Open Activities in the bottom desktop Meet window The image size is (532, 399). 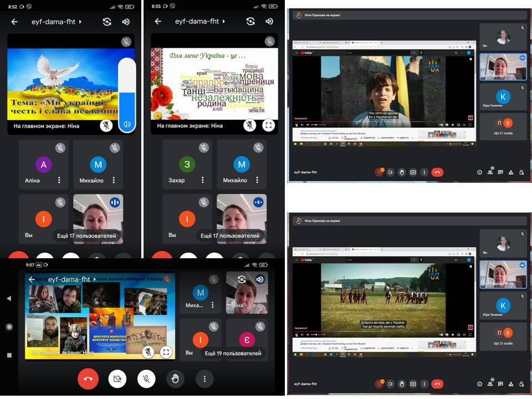tap(511, 383)
